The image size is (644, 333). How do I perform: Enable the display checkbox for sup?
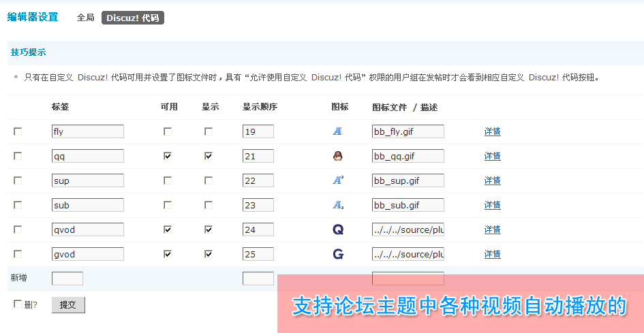(209, 180)
